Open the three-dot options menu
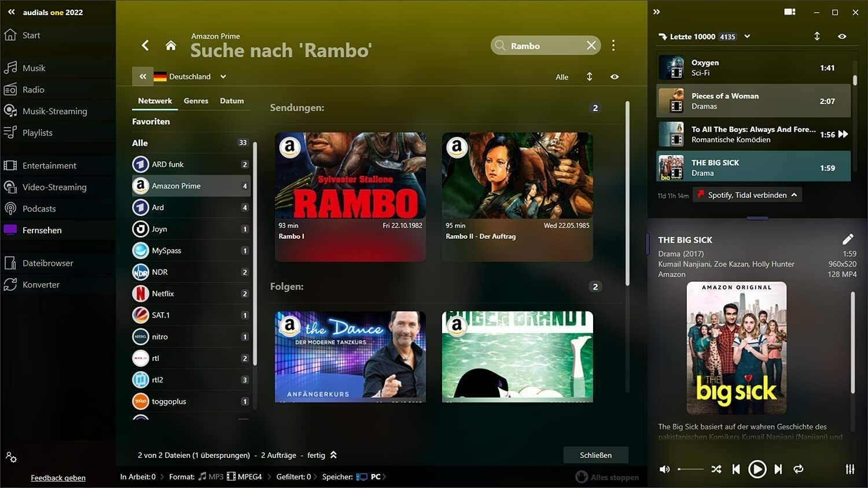868x488 pixels. pyautogui.click(x=613, y=46)
